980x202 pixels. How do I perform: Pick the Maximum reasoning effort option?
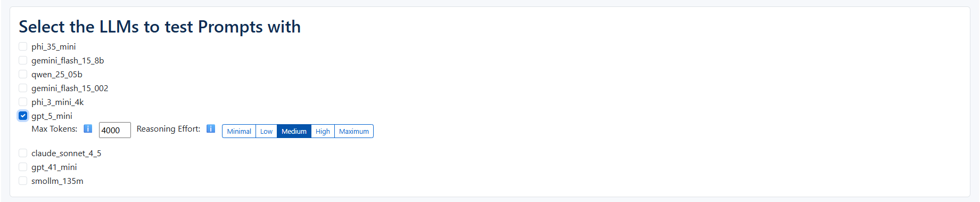click(x=354, y=131)
